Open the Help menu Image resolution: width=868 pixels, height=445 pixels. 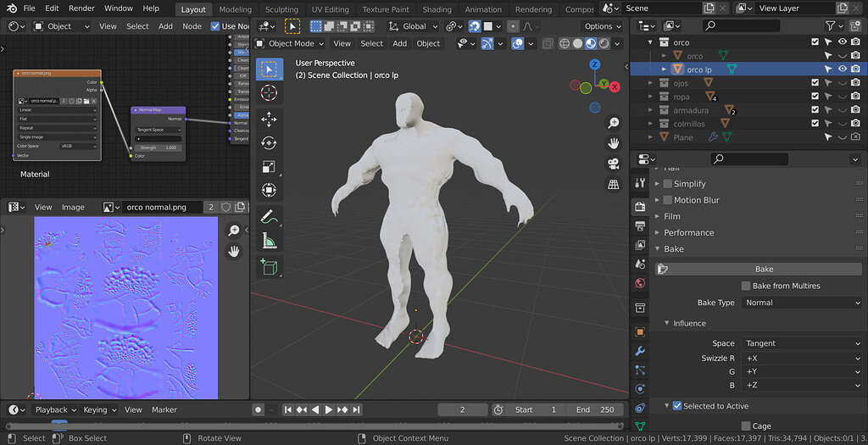pyautogui.click(x=151, y=8)
